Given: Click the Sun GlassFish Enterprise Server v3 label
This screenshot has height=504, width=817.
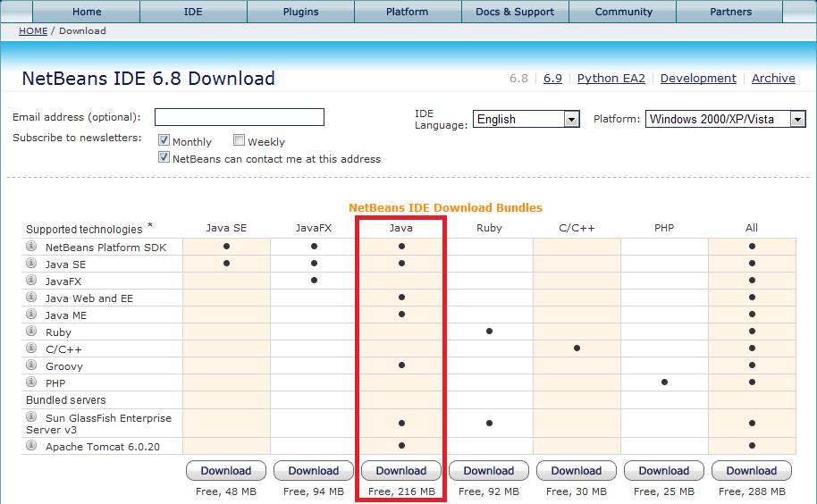Looking at the screenshot, I should pos(99,424).
